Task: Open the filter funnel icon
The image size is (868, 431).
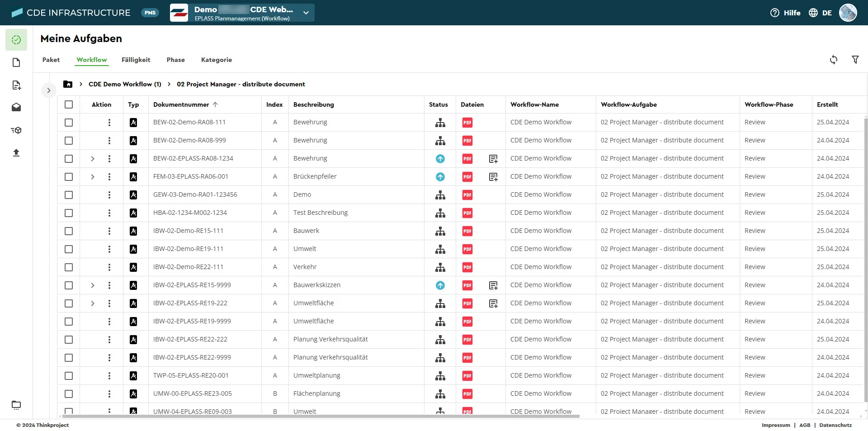Action: pos(855,60)
